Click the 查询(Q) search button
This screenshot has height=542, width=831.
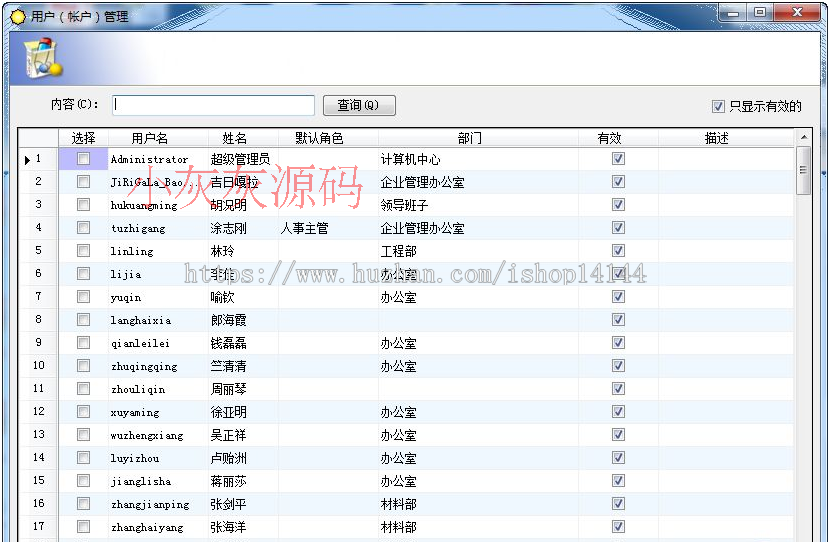click(359, 105)
